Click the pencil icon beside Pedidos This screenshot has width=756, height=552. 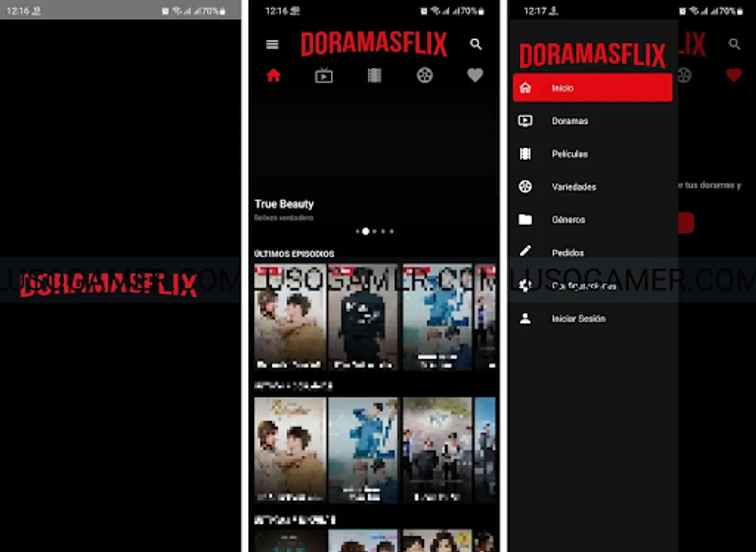pyautogui.click(x=525, y=251)
